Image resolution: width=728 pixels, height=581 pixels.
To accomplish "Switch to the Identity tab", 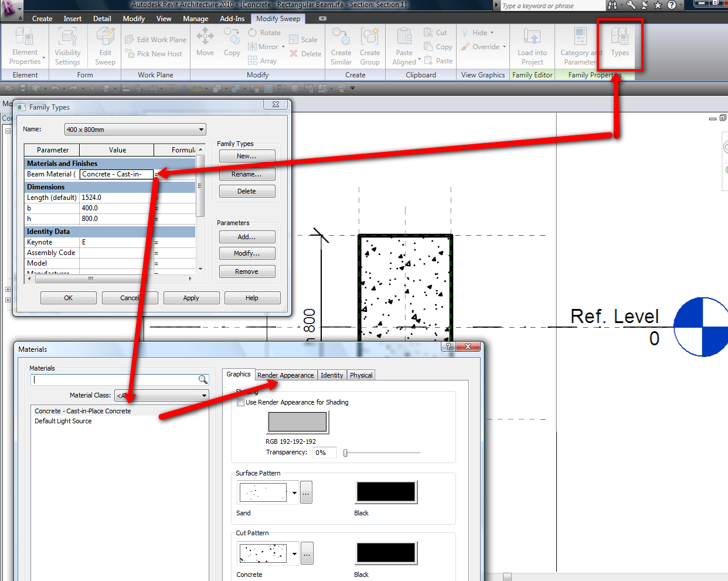I will (332, 375).
